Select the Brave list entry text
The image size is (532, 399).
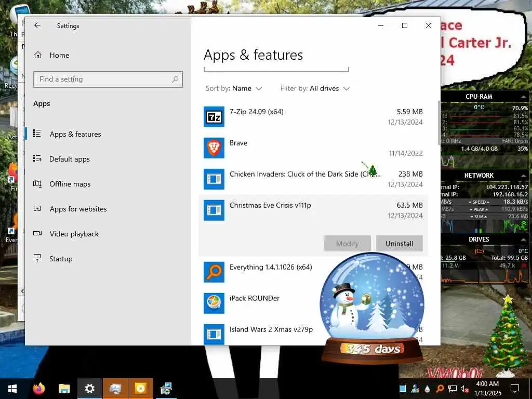238,143
